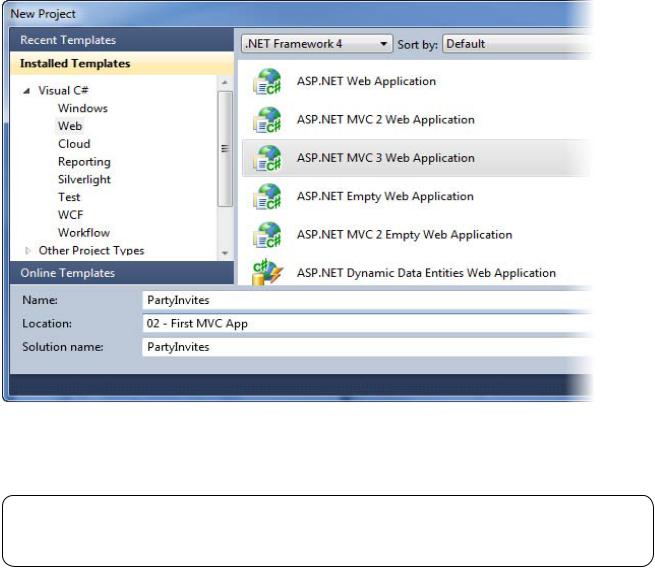Select the WCF template category
The image size is (655, 568).
coord(70,215)
